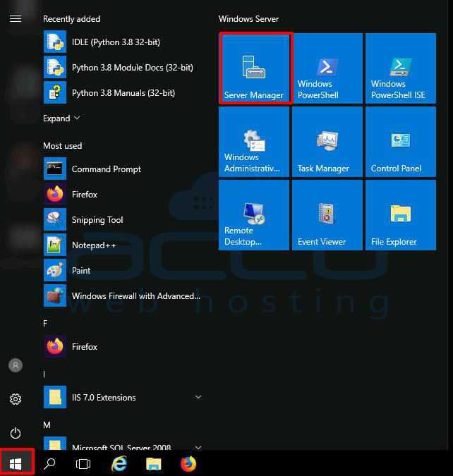Image resolution: width=453 pixels, height=476 pixels.
Task: Open File Explorer from the taskbar
Action: tap(153, 463)
